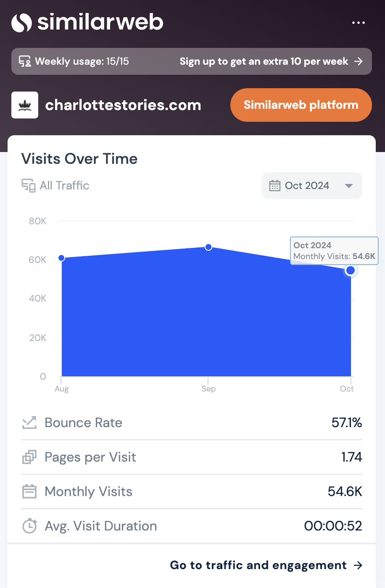
Task: Click the calendar icon in date picker
Action: click(x=275, y=186)
